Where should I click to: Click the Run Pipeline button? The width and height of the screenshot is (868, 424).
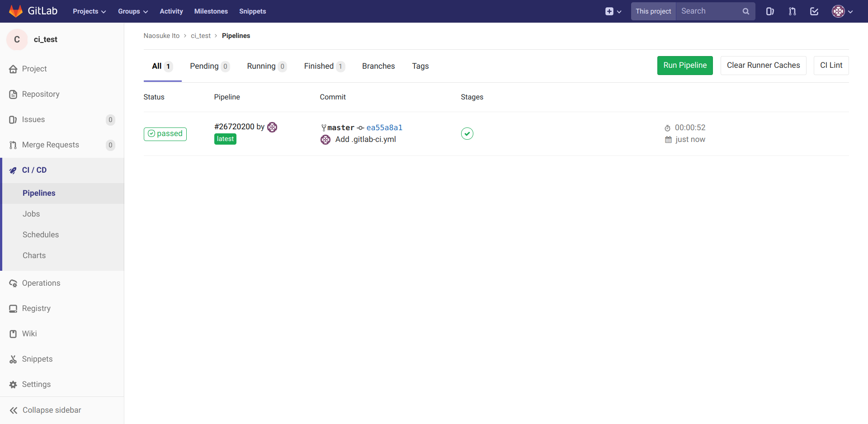(685, 66)
